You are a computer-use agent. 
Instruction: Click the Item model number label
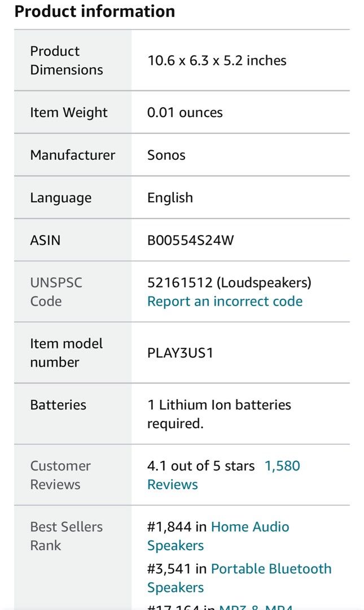tap(67, 353)
